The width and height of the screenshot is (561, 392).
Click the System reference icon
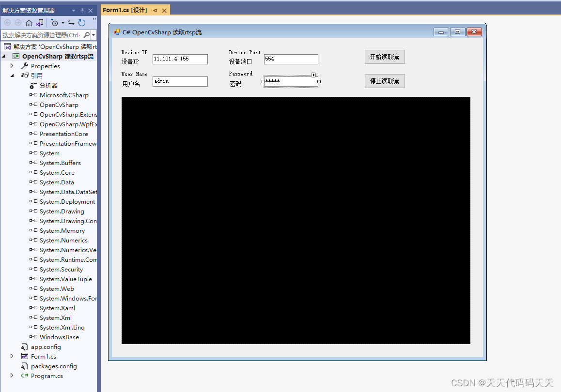point(33,152)
